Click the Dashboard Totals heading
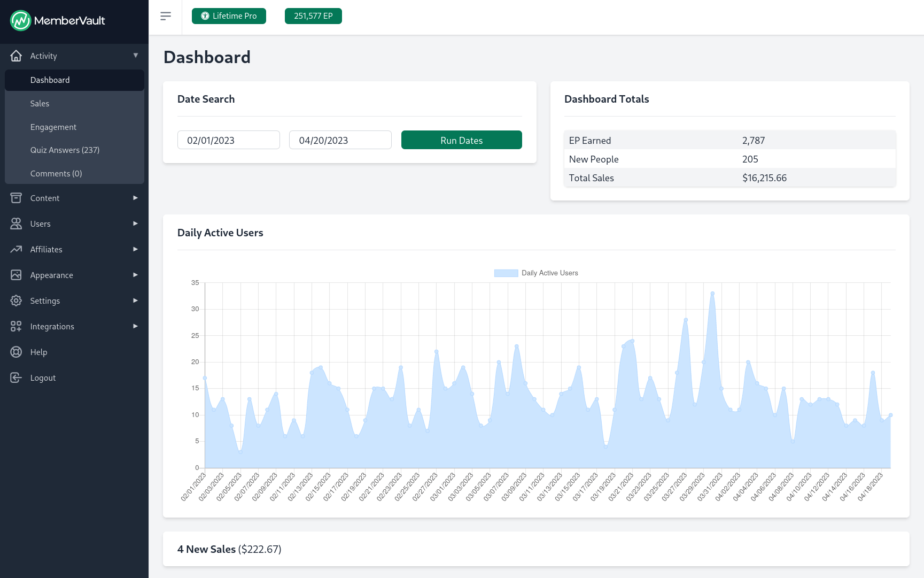924x578 pixels. pos(607,99)
